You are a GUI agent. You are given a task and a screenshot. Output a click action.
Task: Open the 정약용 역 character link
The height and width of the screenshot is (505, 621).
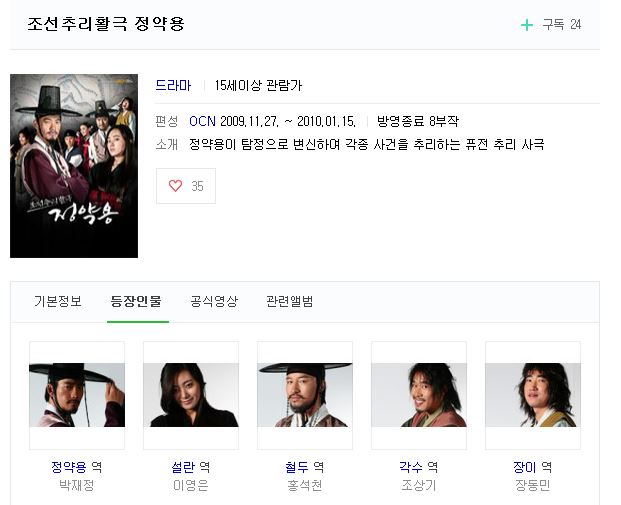pos(76,467)
